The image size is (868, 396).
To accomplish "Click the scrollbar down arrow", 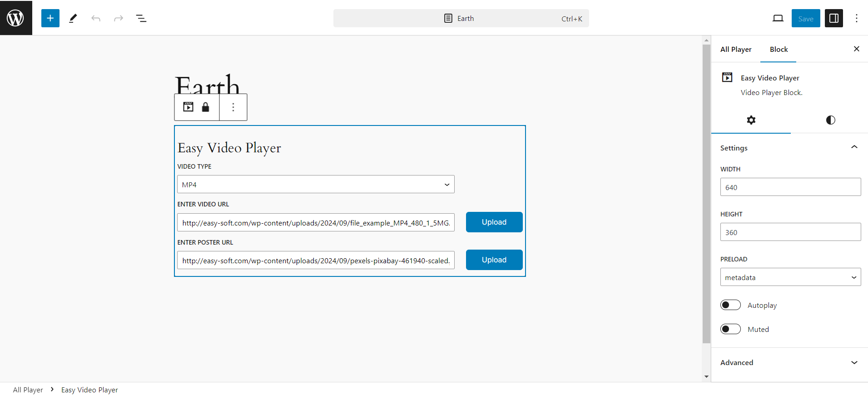I will (x=706, y=376).
